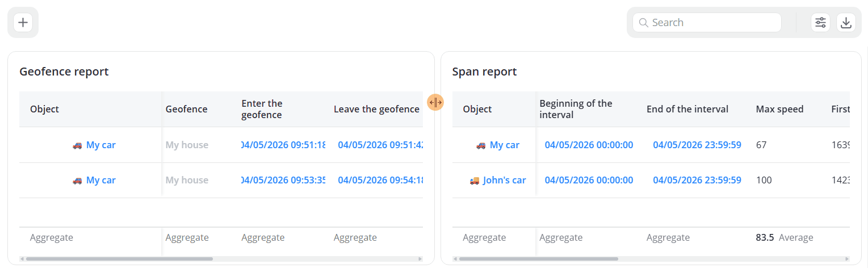
Task: Open Aggregate under Geofence report Object column
Action: click(x=52, y=237)
